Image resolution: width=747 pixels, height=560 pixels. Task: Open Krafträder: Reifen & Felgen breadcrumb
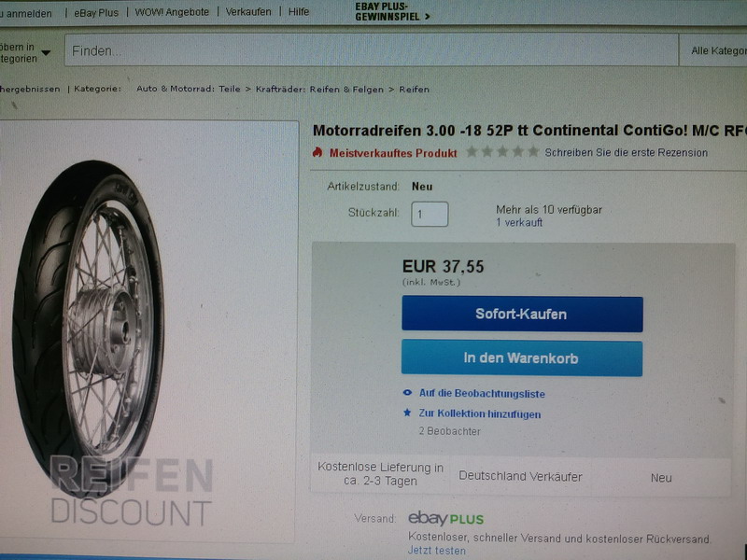click(x=319, y=89)
